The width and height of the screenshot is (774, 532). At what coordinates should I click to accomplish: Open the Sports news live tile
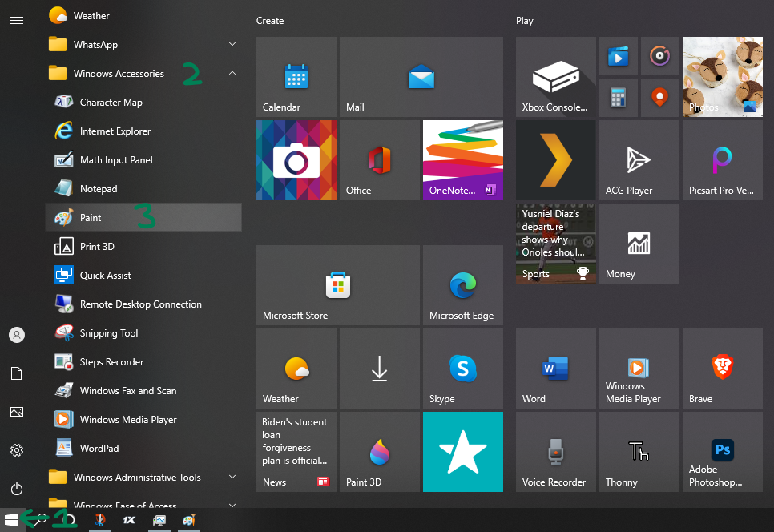[x=556, y=244]
